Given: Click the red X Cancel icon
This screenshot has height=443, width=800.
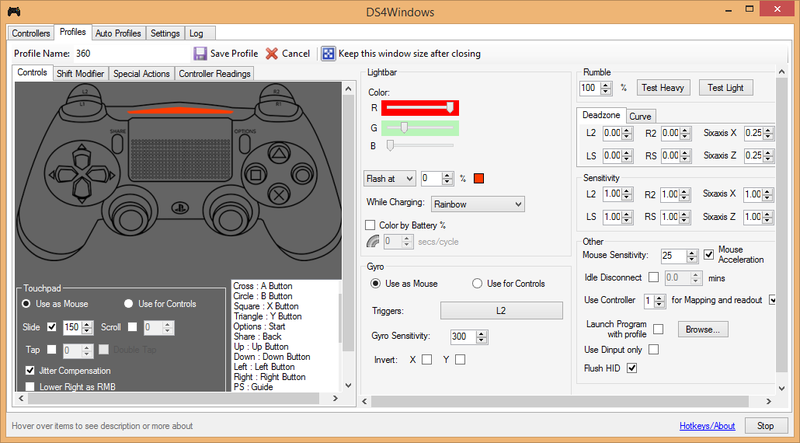Looking at the screenshot, I should coord(272,54).
